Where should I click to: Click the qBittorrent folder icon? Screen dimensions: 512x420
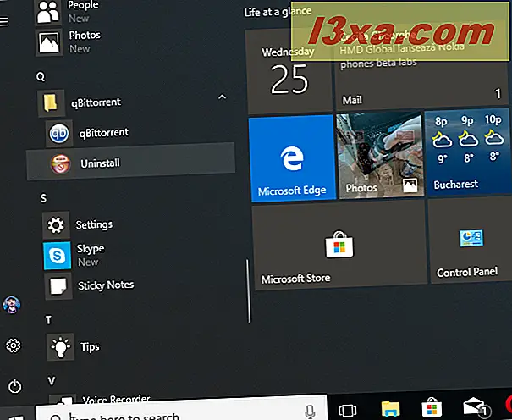point(51,103)
